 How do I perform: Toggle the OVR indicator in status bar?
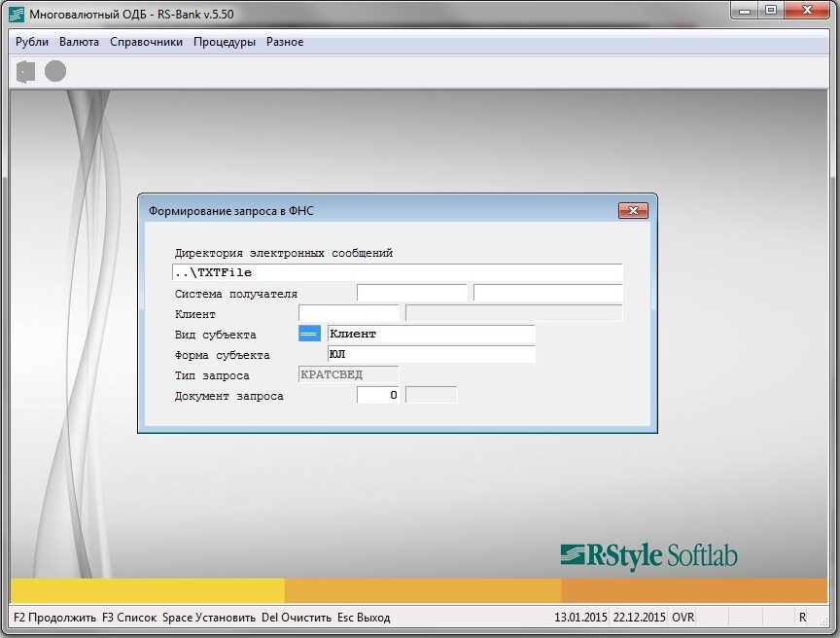click(682, 618)
